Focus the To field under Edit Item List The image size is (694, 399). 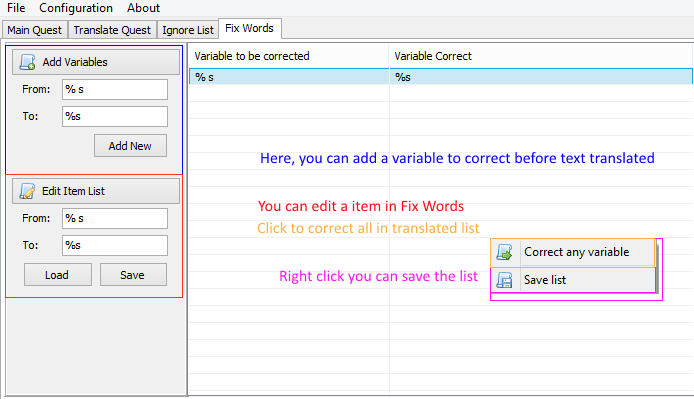pos(115,245)
